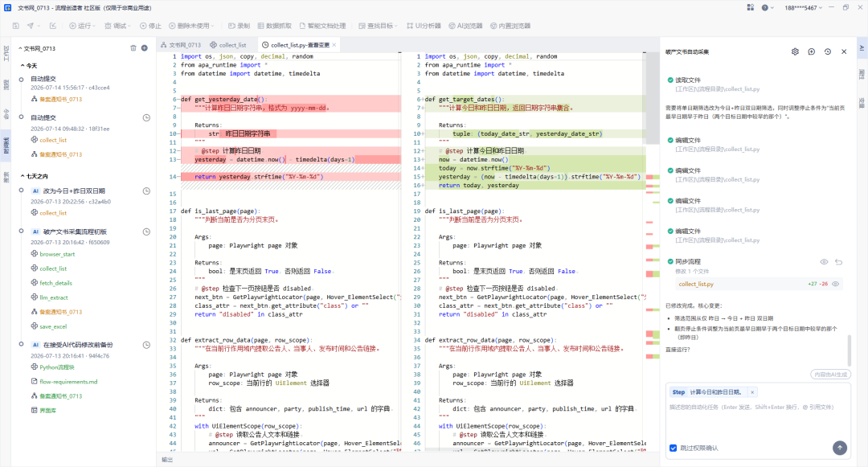Click restore clock icon for 改为今日+昨日双日期
868x467 pixels.
(146, 190)
